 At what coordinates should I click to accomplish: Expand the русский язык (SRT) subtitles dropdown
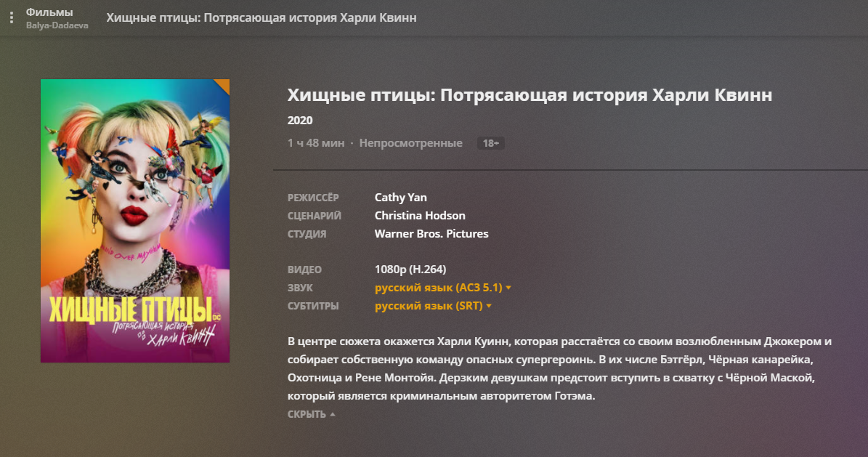pos(434,306)
